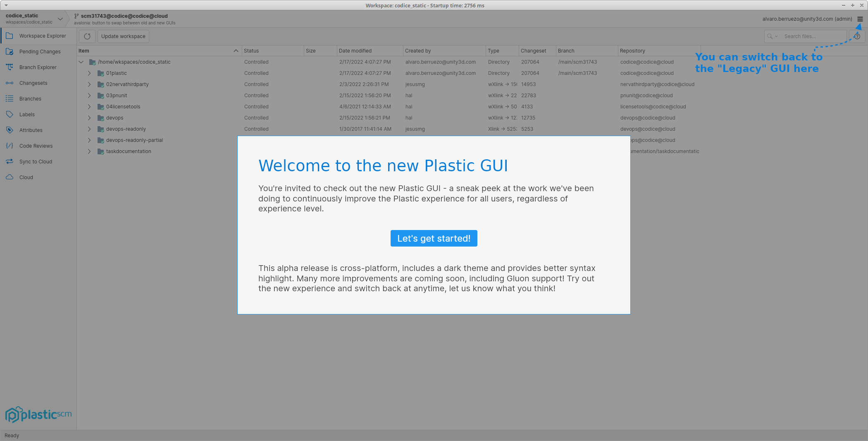Expand the devops-readonly folder
The image size is (868, 441).
click(x=89, y=129)
